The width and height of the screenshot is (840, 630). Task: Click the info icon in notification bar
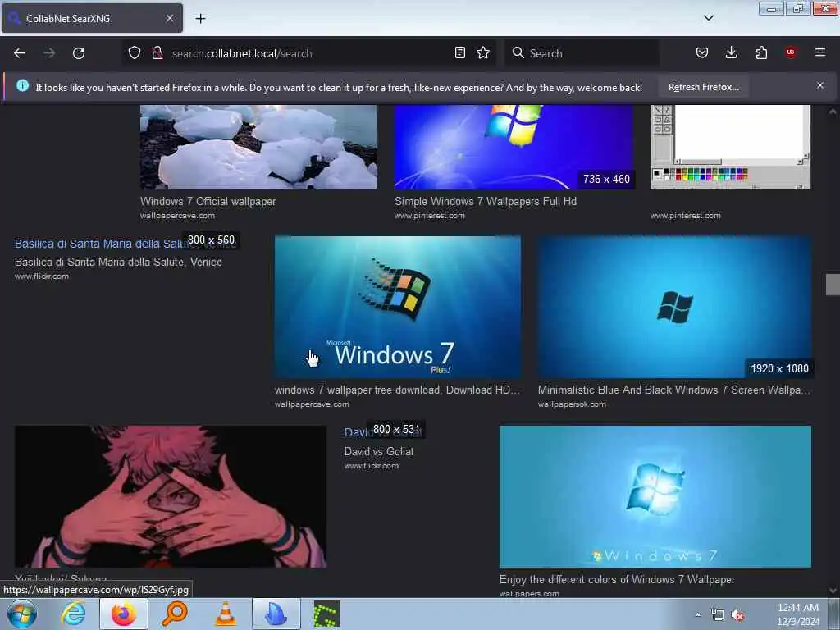point(22,85)
